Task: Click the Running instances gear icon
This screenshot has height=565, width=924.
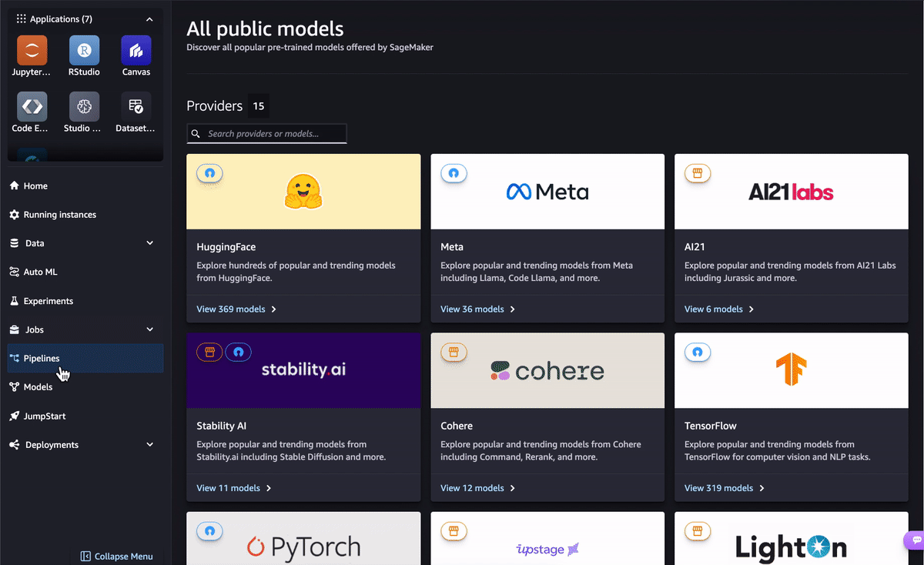Action: coord(14,215)
